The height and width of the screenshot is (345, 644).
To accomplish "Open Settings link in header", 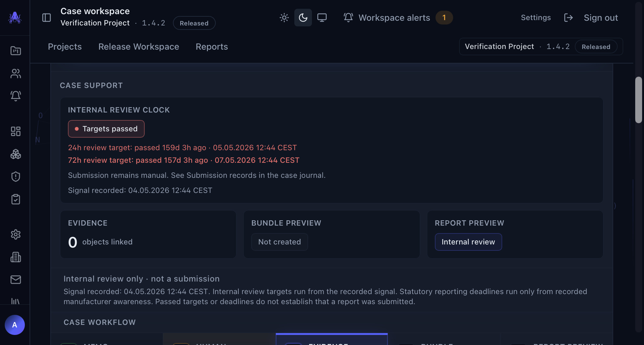I will pos(536,18).
